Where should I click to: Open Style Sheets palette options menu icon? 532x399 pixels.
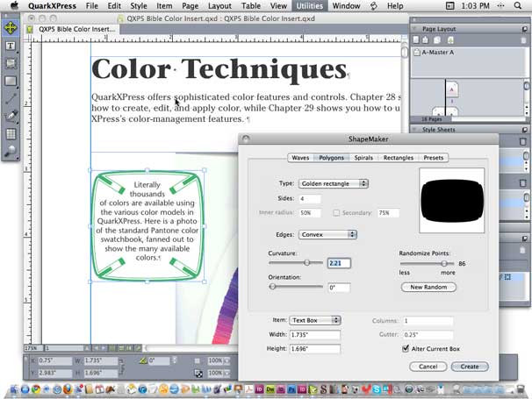pyautogui.click(x=524, y=130)
